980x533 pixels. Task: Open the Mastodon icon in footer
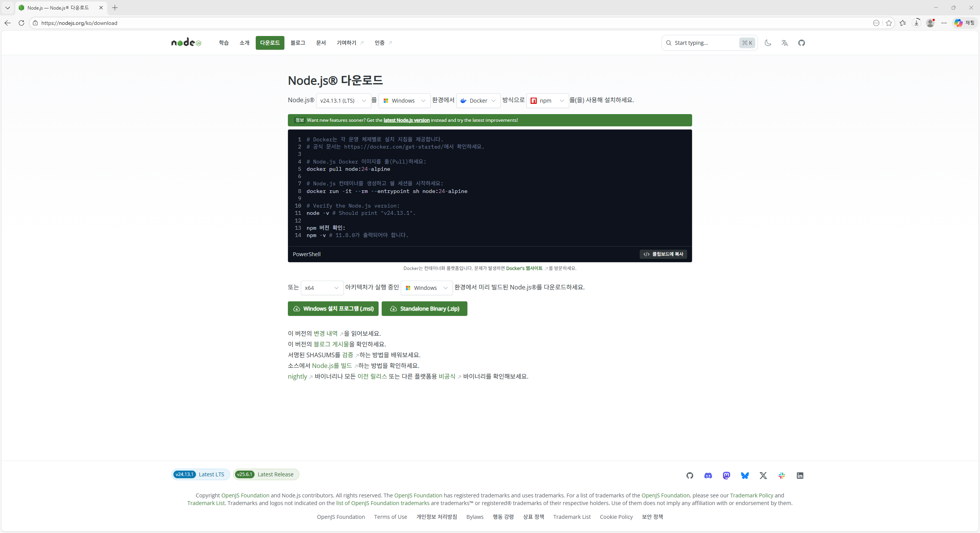coord(726,475)
